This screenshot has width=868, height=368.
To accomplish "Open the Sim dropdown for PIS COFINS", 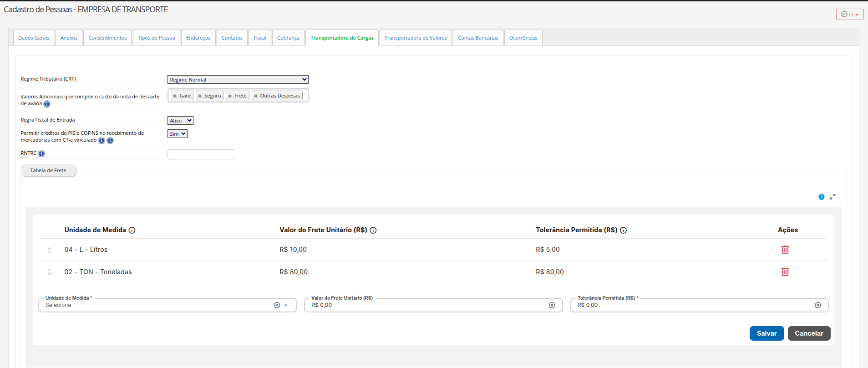I will (x=178, y=134).
